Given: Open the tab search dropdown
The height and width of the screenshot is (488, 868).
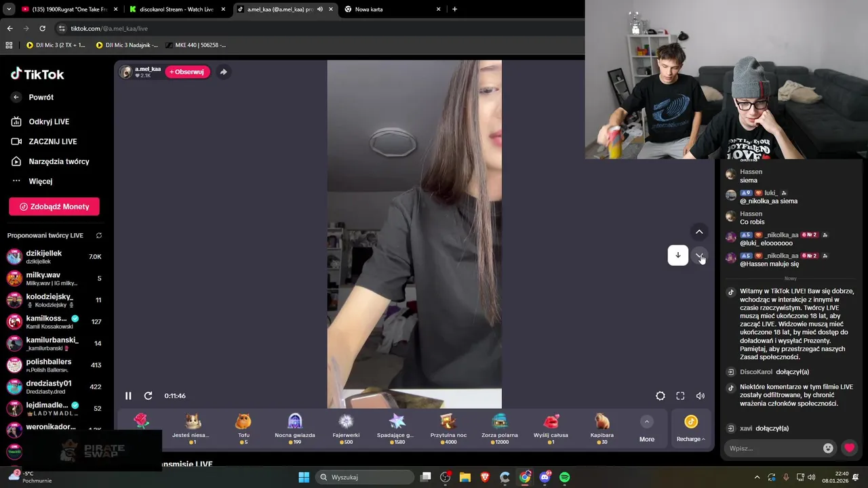Looking at the screenshot, I should [x=9, y=9].
